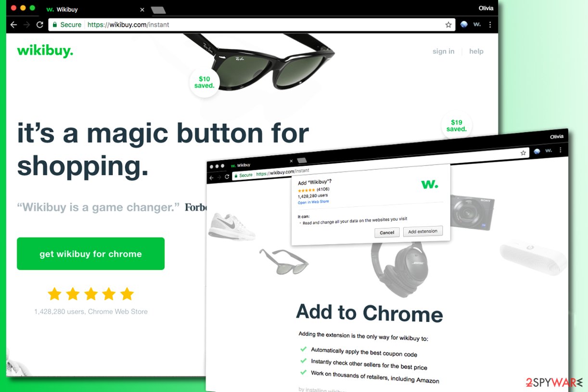Click forward arrow in the back window
The width and height of the screenshot is (588, 392).
pos(26,25)
